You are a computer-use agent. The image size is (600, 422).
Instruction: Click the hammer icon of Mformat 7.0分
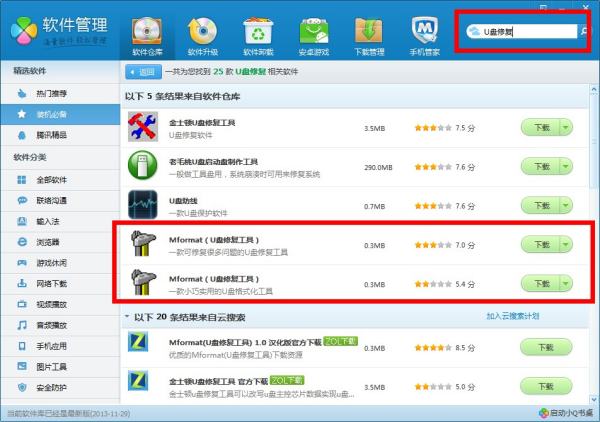pyautogui.click(x=143, y=243)
